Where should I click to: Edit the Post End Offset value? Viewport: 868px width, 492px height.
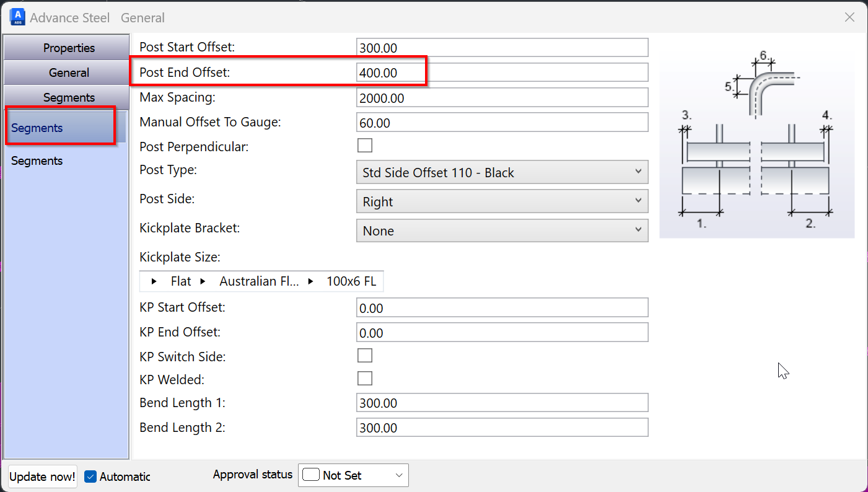click(x=502, y=72)
